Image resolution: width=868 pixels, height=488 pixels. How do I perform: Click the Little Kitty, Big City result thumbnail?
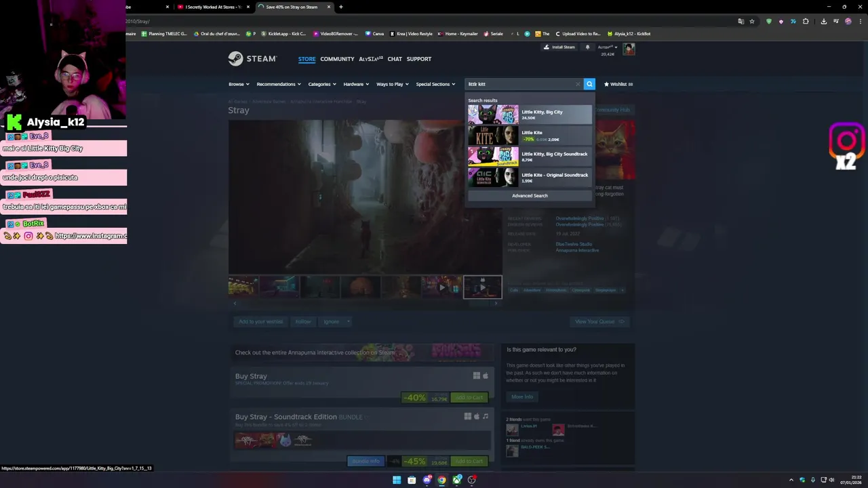(493, 115)
